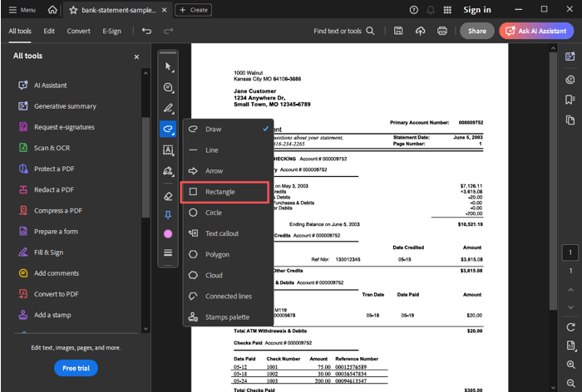Open the Edit tab
Viewport: 582px width, 392px height.
click(49, 32)
